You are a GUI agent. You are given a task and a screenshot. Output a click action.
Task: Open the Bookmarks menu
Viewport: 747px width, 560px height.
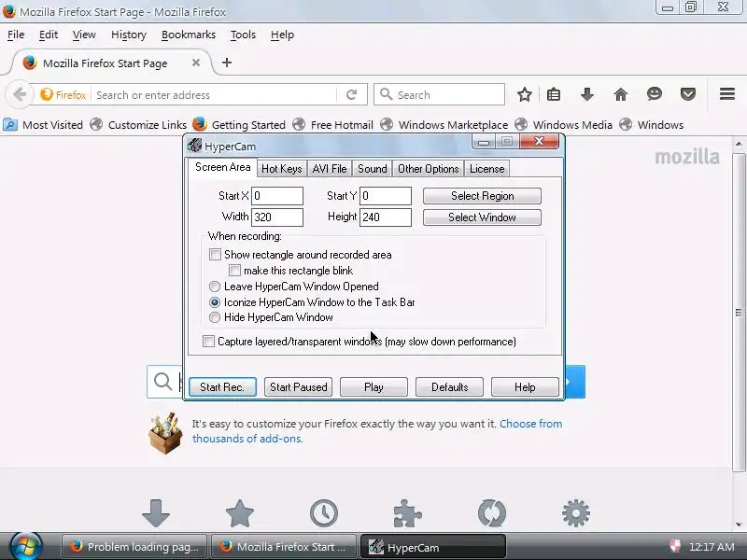click(x=189, y=35)
